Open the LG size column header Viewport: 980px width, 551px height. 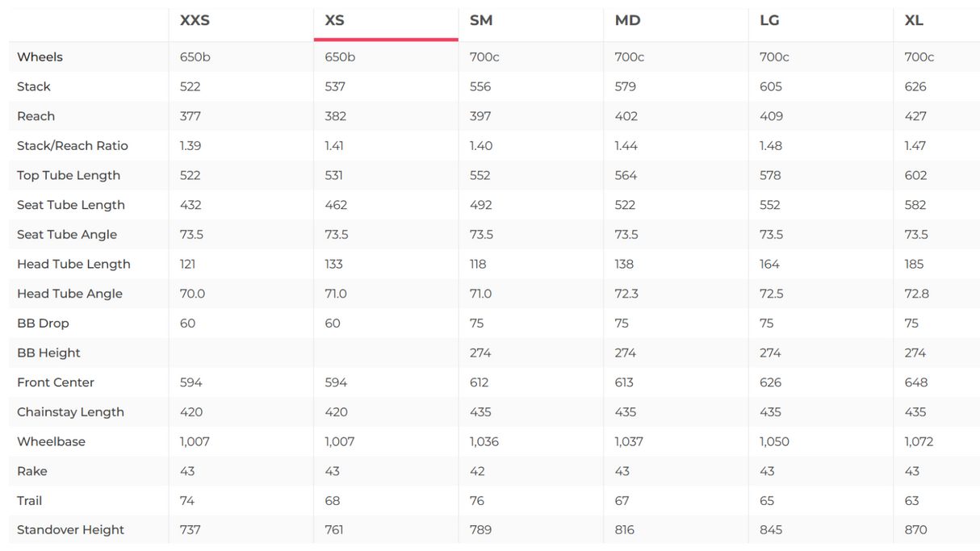[x=769, y=21]
